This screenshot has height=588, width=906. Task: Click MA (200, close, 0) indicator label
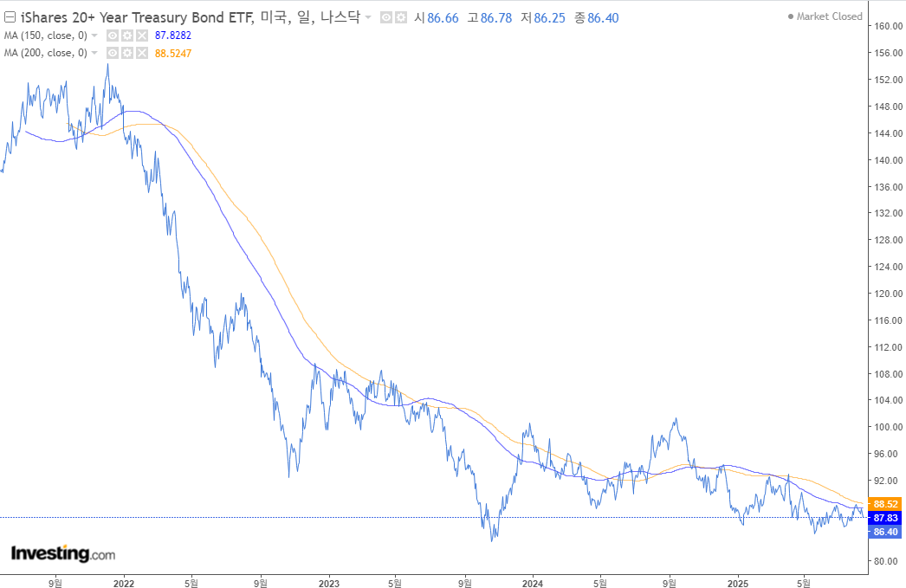point(46,53)
